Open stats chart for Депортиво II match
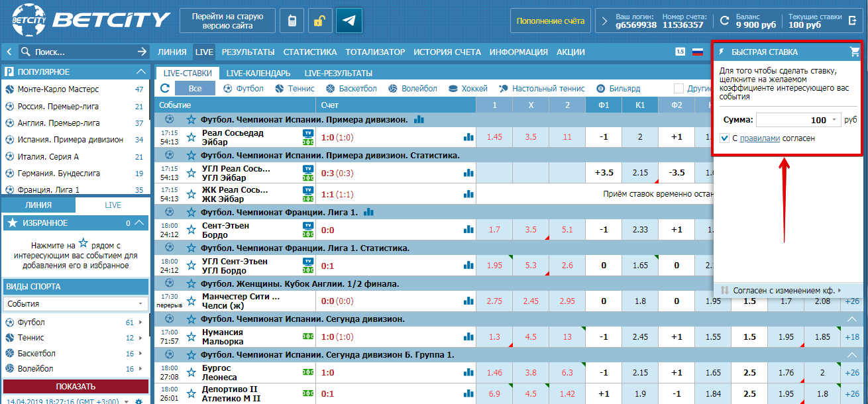Viewport: 868px width, 404px height. pos(469,393)
